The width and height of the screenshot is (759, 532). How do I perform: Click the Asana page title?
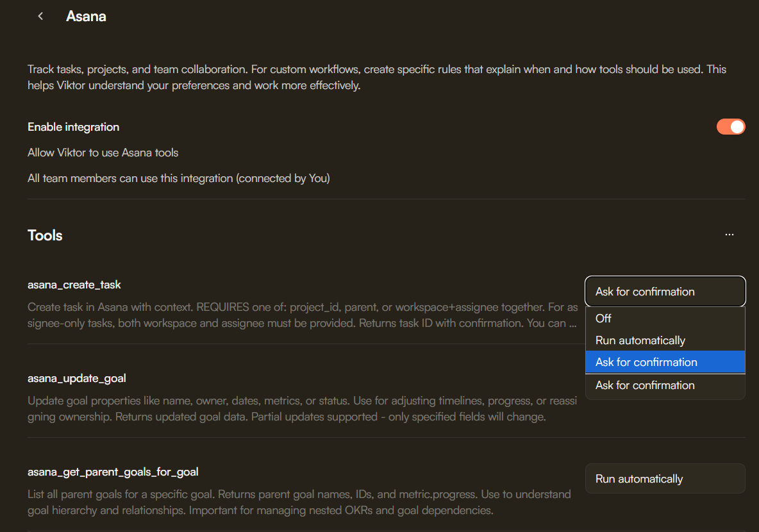(86, 17)
